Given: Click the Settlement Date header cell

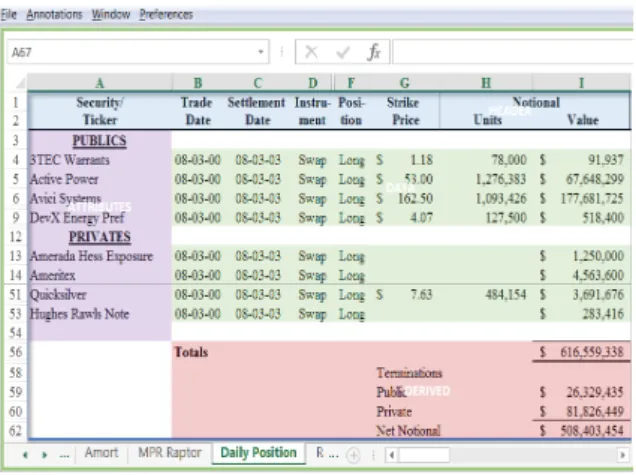Looking at the screenshot, I should tap(257, 111).
